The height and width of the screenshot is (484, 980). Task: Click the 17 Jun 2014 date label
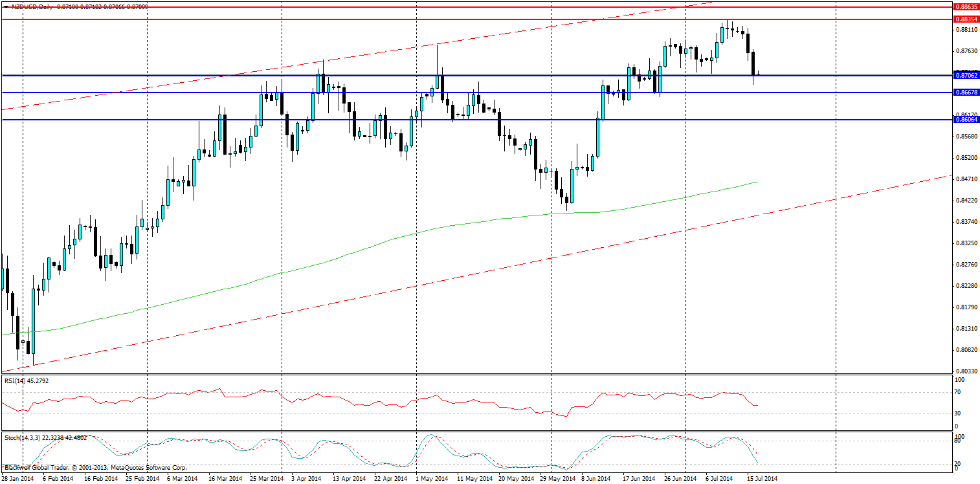(x=640, y=479)
